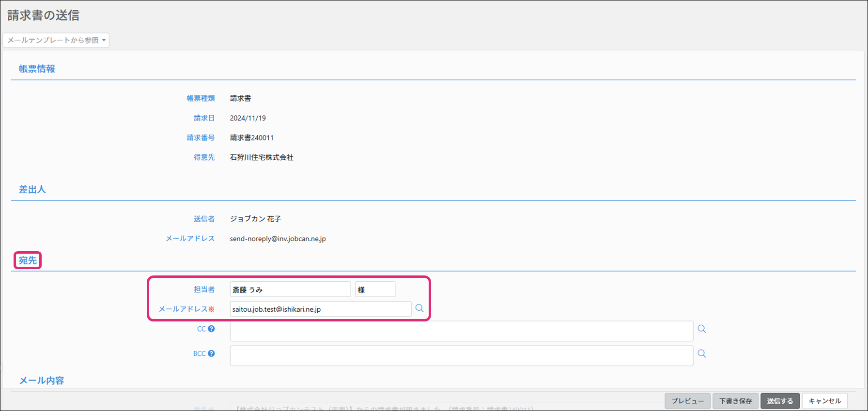
Task: Click the honorific field containing 様
Action: click(374, 289)
